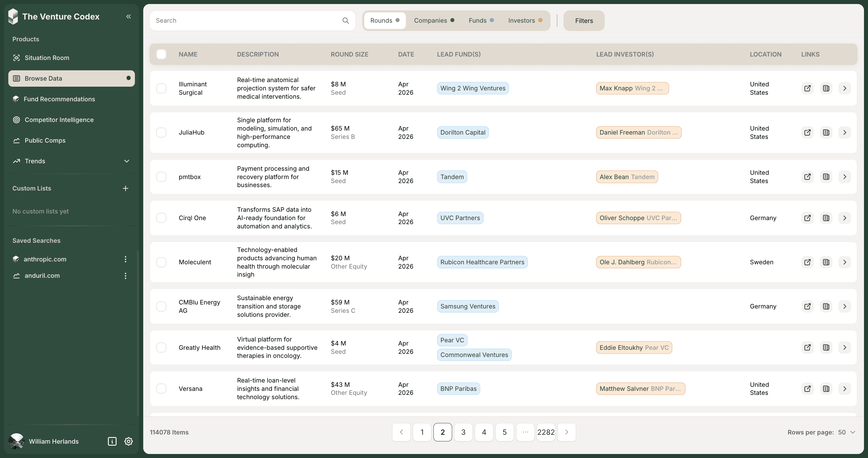
Task: Expand the Cirql One row chevron
Action: 844,218
